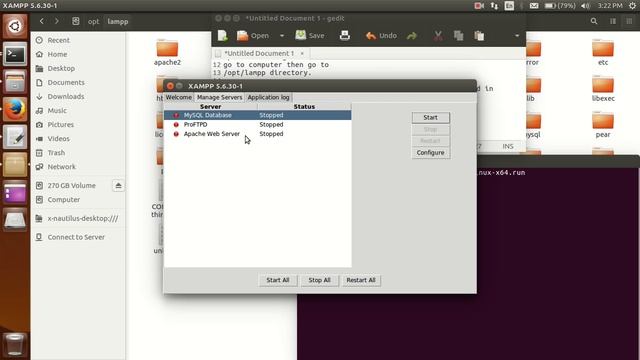Screen dimensions: 640x360
Task: Click the Print icon in gedit
Action: pos(344,36)
